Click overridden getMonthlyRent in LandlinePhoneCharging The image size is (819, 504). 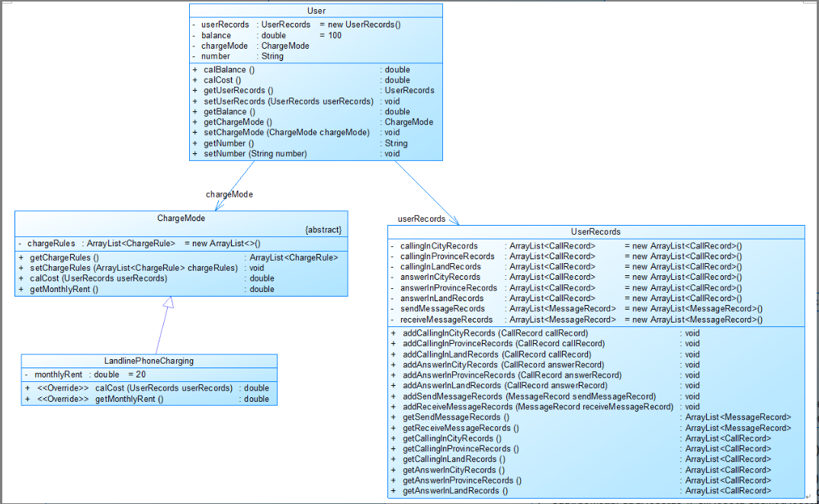[x=147, y=399]
